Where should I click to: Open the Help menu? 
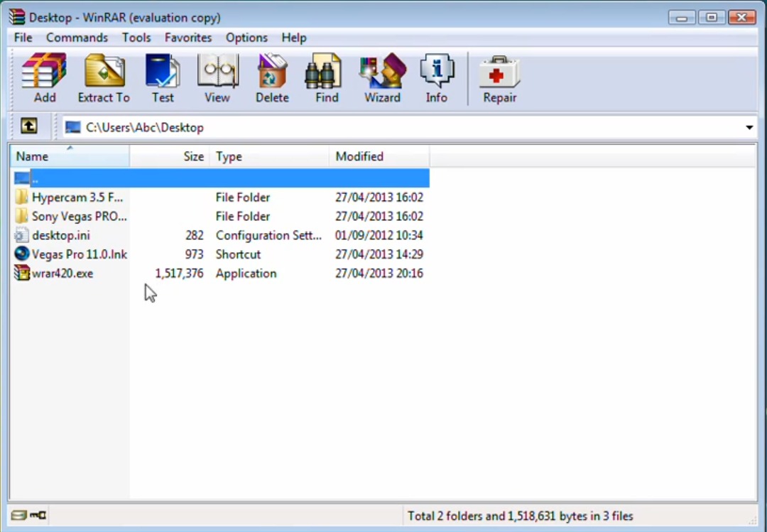[x=294, y=38]
